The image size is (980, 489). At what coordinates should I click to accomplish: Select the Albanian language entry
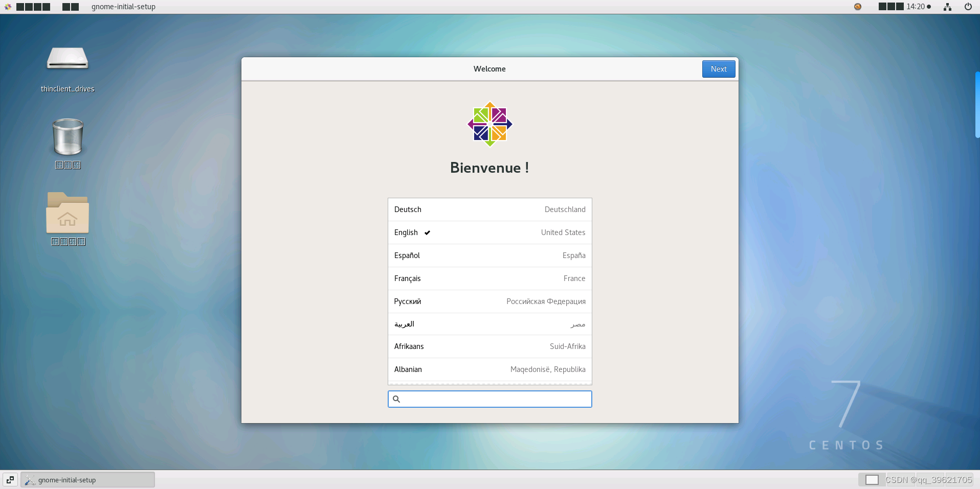489,369
